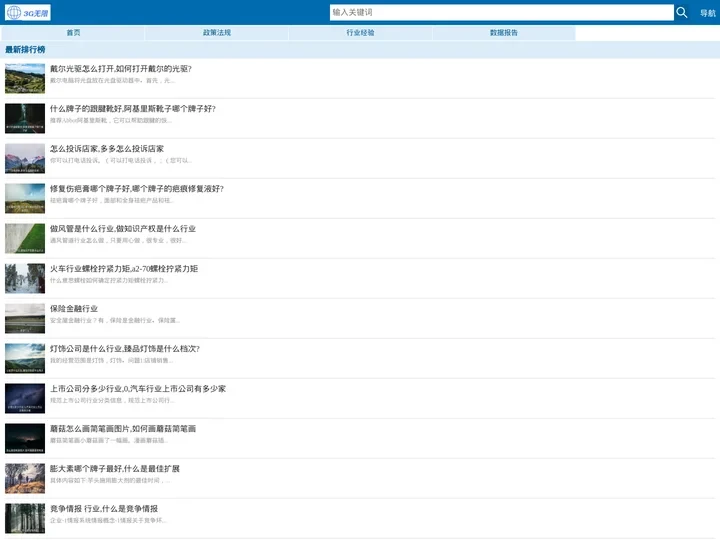This screenshot has width=720, height=540.
Task: Open article 火车行业螺栓拧紧力矩
Action: (124, 269)
